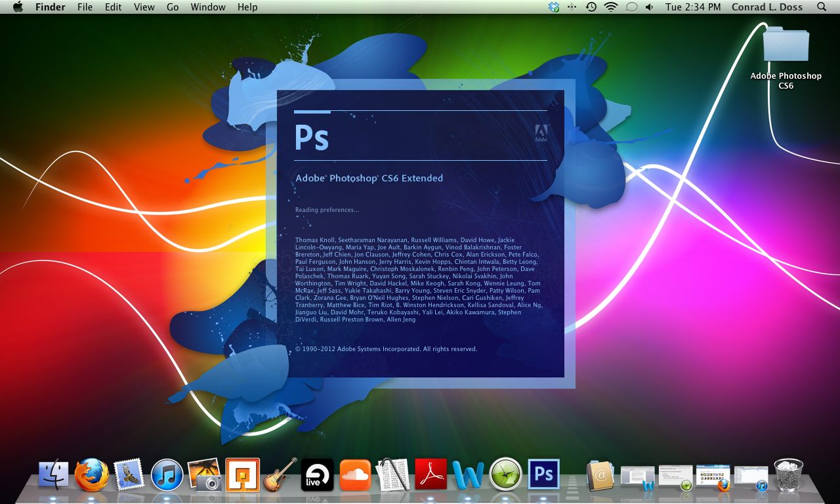Open the paper-and-pen document app in Dock

coord(392,474)
